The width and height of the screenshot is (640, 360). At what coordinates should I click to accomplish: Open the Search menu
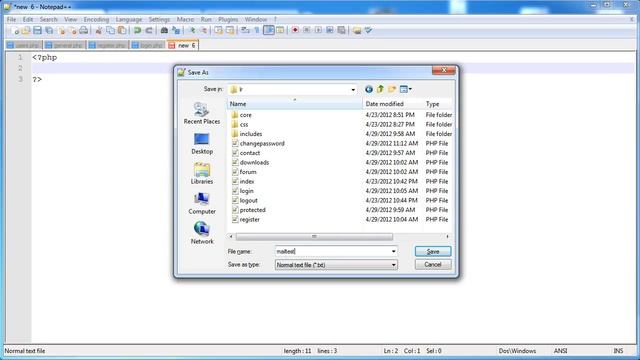tap(49, 19)
